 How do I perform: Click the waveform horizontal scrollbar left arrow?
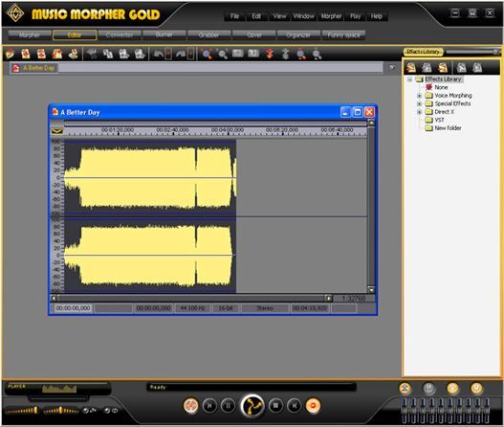tap(54, 299)
